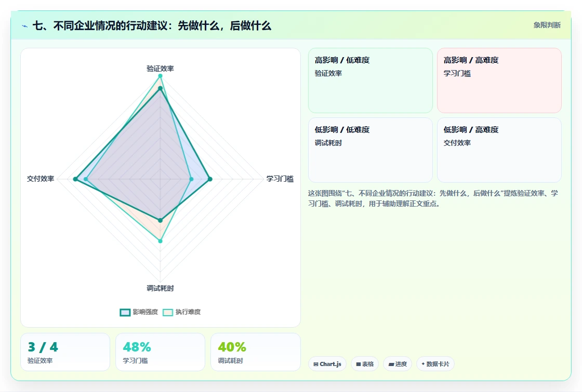The height and width of the screenshot is (392, 582).
Task: Click the dark teal 影响强度 point on 验证效率 axis
Action: (161, 88)
